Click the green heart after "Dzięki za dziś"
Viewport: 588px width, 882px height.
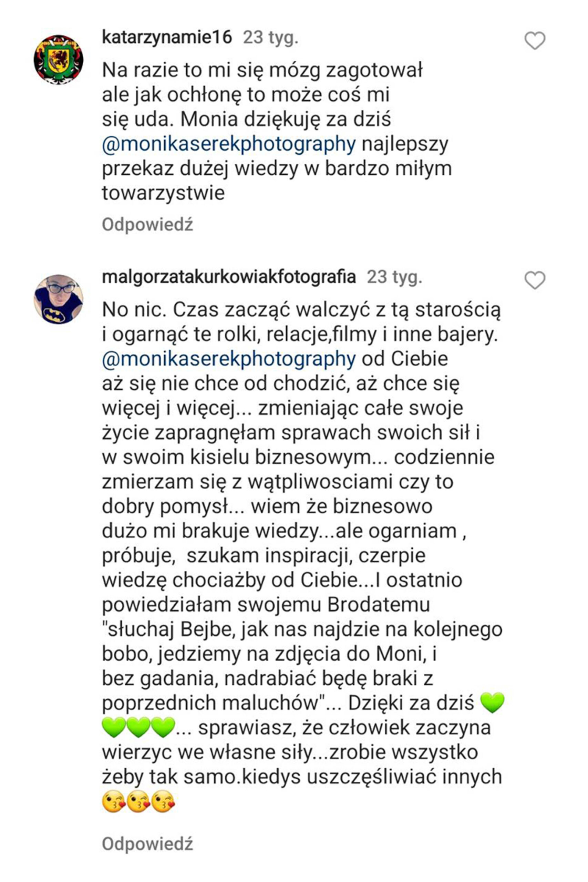click(x=492, y=703)
